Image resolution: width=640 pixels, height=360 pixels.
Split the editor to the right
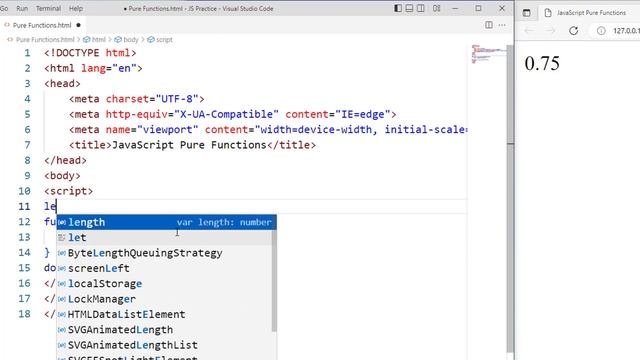coord(489,25)
